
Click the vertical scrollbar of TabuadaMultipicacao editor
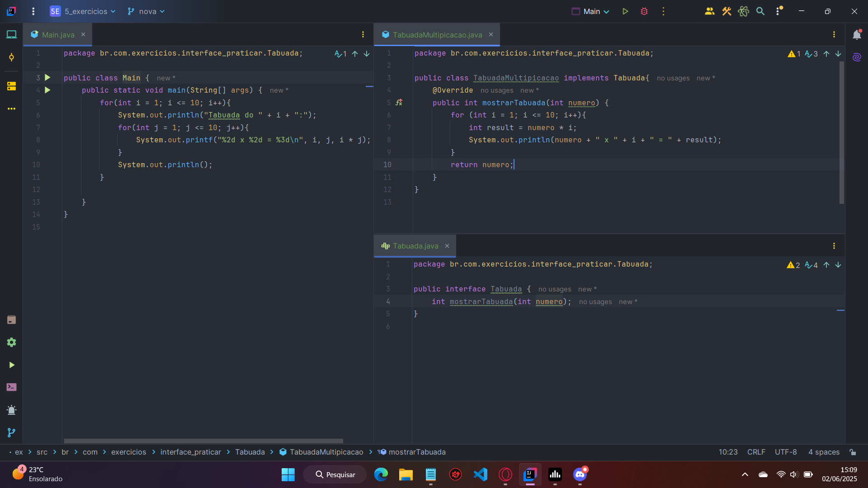tap(842, 133)
